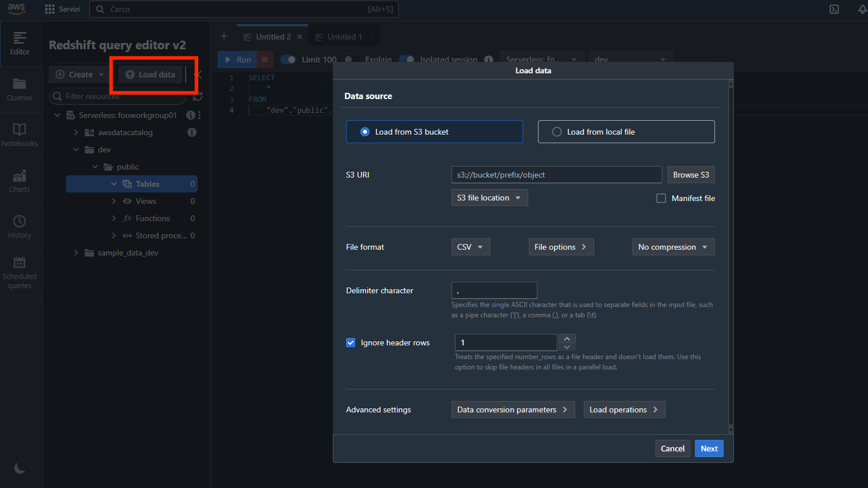Decrease the header rows count
This screenshot has height=488, width=868.
click(x=567, y=347)
